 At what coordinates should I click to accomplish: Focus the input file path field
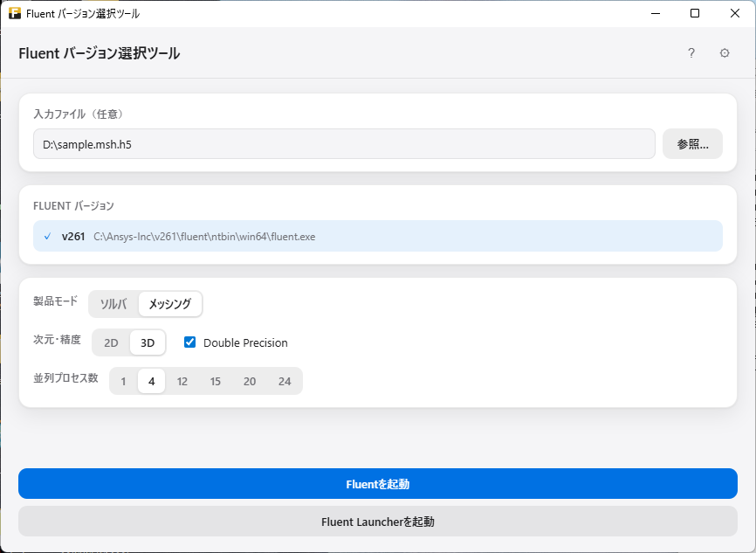pos(344,144)
